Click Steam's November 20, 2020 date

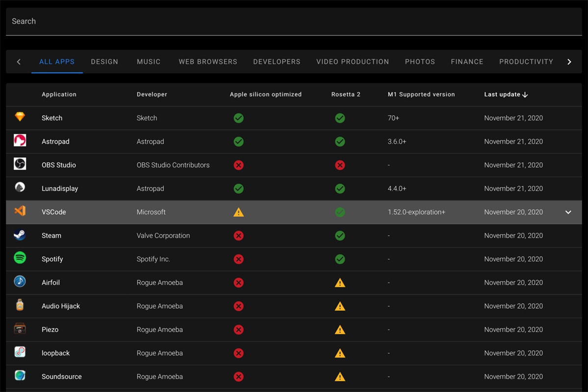[513, 236]
